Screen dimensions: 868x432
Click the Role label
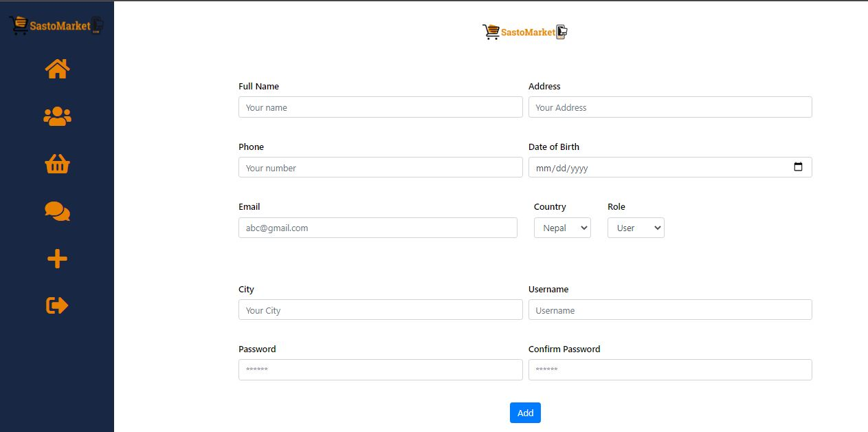pyautogui.click(x=616, y=206)
